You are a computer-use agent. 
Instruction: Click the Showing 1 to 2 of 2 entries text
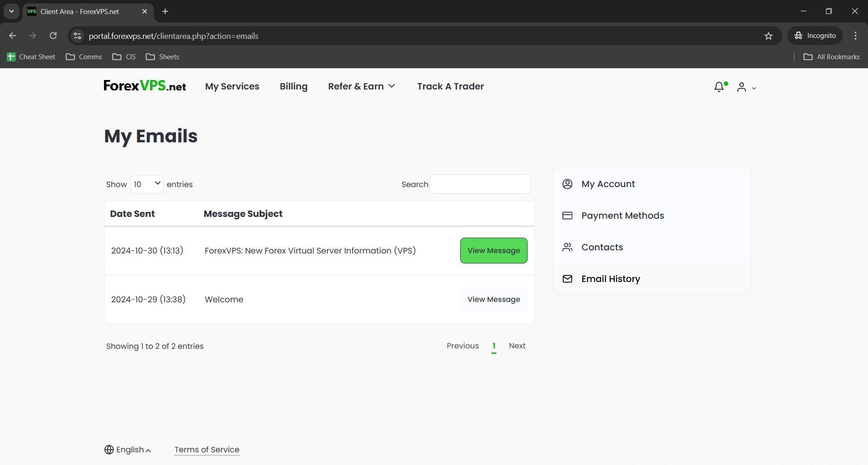(155, 346)
